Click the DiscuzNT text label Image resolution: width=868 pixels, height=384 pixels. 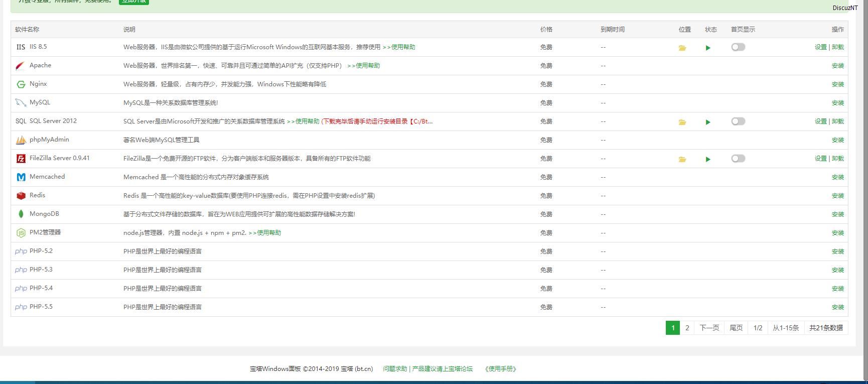tap(845, 8)
